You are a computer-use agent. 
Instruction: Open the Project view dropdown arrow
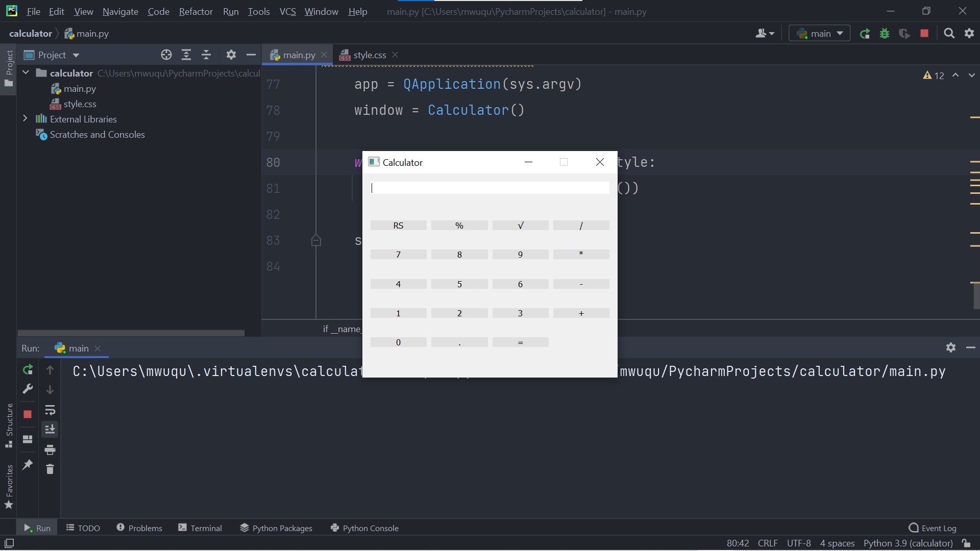[76, 55]
